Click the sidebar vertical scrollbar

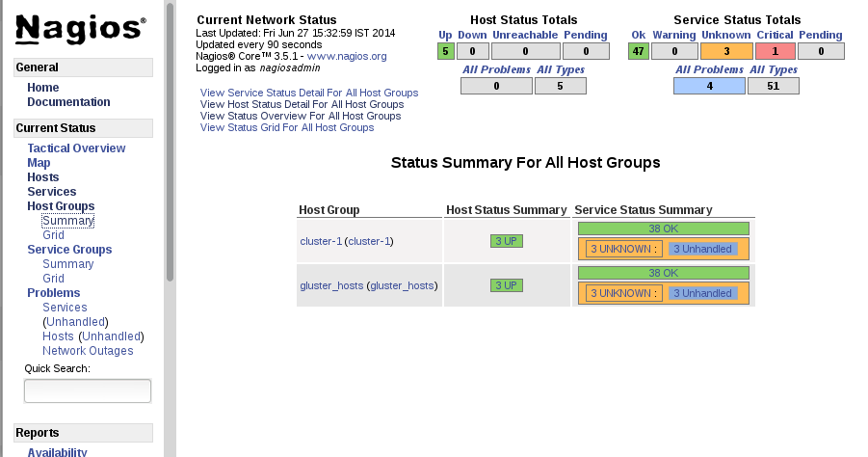pos(170,145)
